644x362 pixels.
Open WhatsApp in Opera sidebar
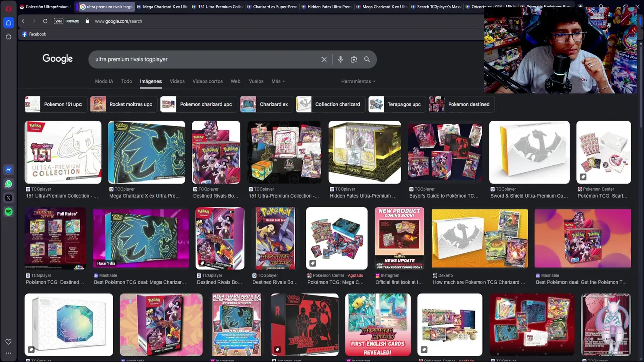click(8, 184)
